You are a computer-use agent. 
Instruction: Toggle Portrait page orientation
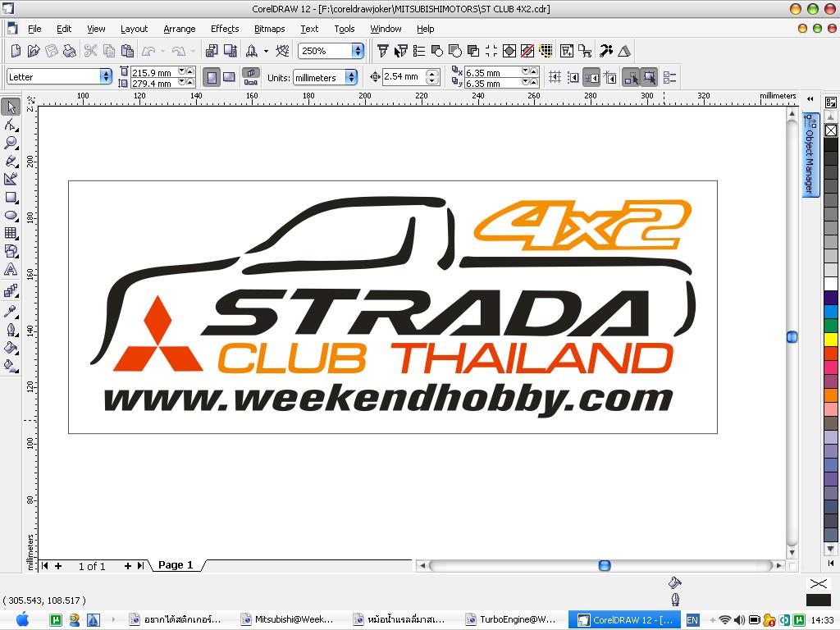click(x=212, y=77)
